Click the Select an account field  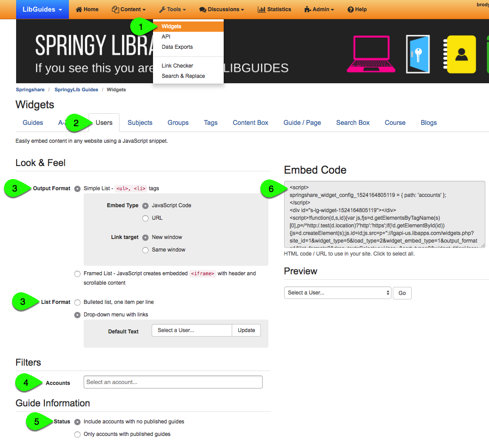(173, 382)
